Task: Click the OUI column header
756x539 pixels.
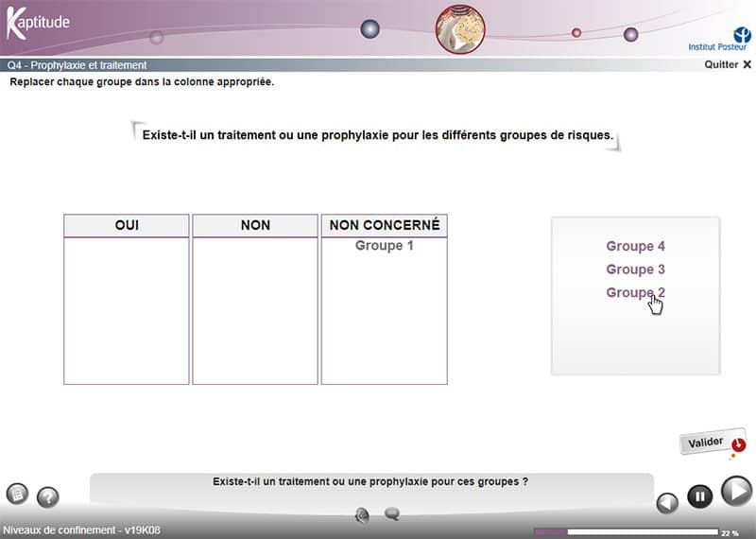Action: point(127,225)
